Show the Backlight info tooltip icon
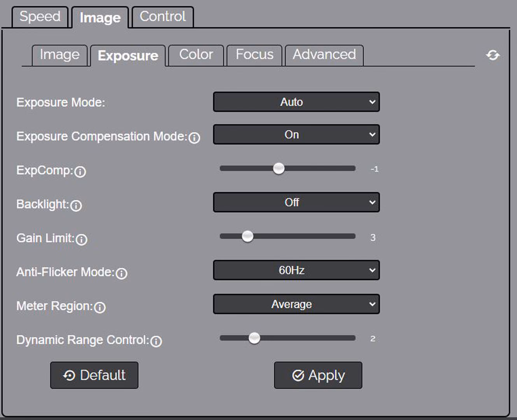 coord(76,205)
